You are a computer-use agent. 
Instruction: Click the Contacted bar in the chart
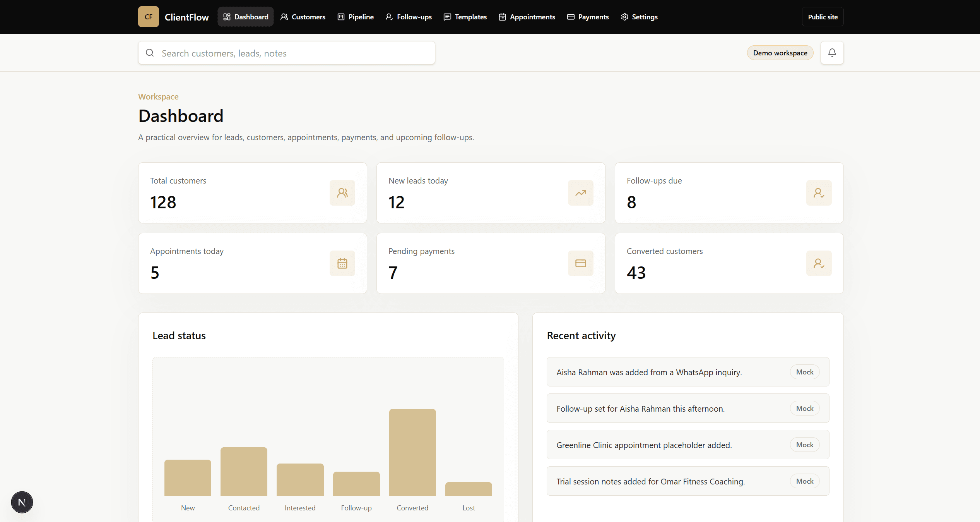click(244, 472)
